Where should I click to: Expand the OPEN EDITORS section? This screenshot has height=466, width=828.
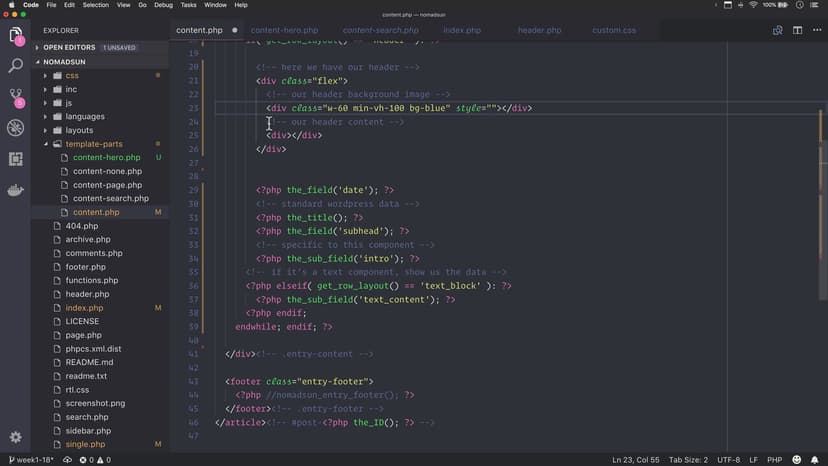[38, 47]
